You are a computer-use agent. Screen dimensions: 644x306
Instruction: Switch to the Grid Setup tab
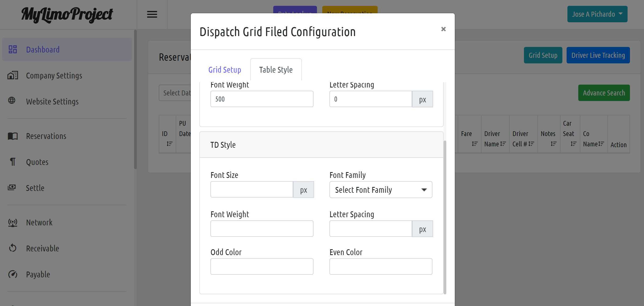pos(224,69)
